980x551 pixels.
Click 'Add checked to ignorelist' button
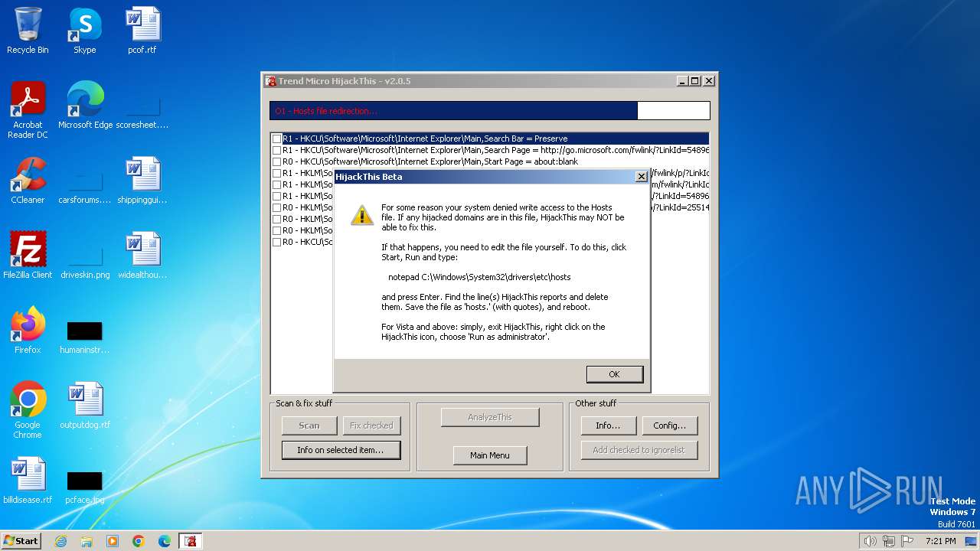point(639,450)
